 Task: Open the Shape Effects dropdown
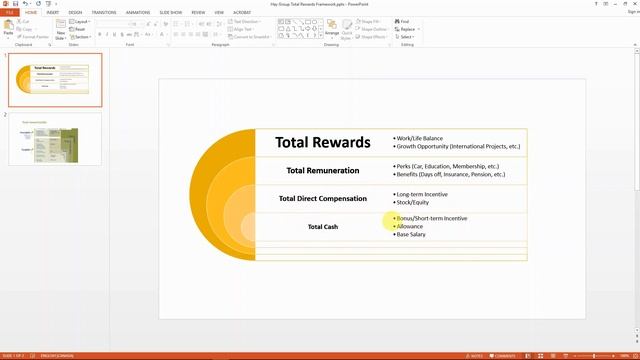(371, 37)
